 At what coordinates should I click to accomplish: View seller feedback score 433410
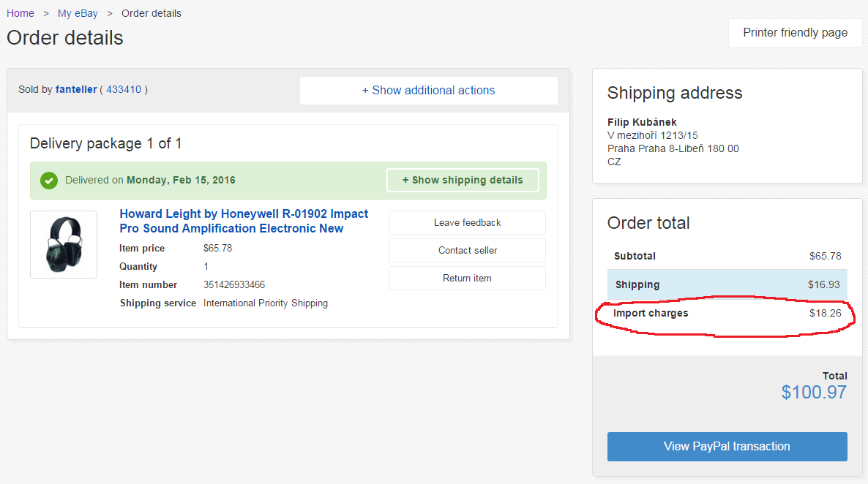(124, 89)
